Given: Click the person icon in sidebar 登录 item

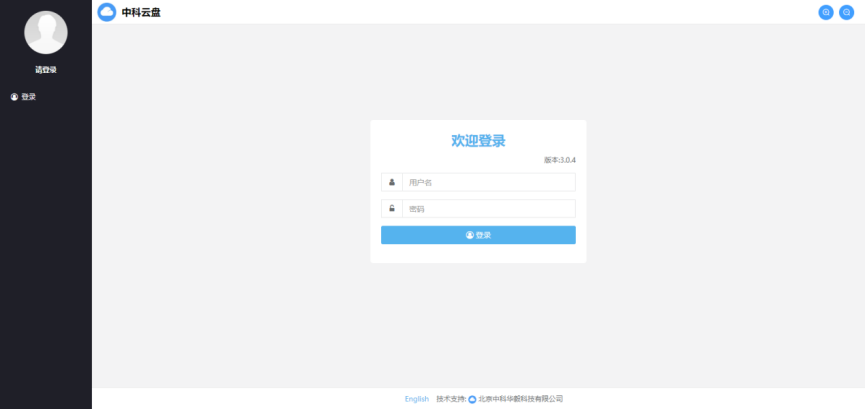Looking at the screenshot, I should click(x=14, y=97).
